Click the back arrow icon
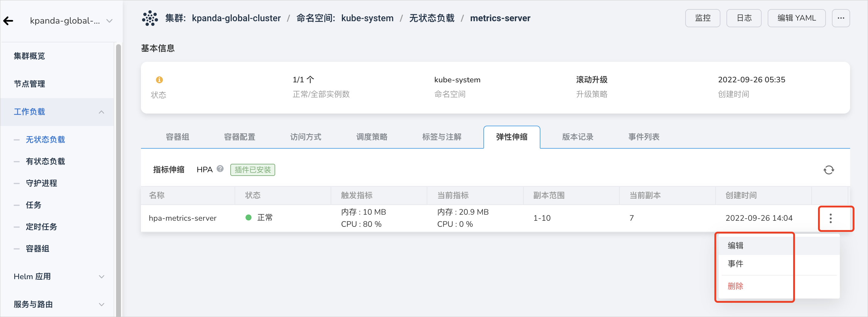The height and width of the screenshot is (317, 868). pyautogui.click(x=8, y=21)
